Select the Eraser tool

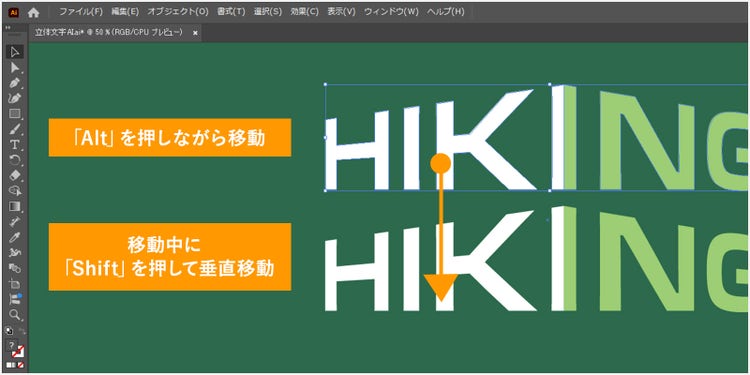(15, 175)
